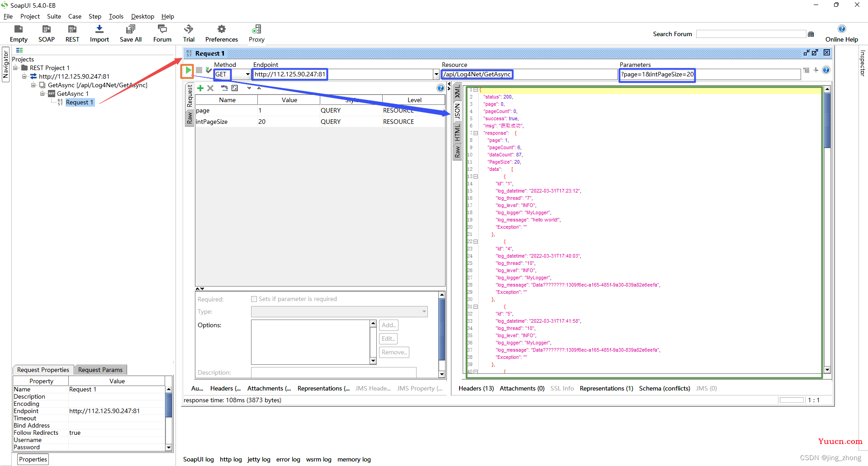The height and width of the screenshot is (466, 868).
Task: Open the Tools menu
Action: (116, 16)
